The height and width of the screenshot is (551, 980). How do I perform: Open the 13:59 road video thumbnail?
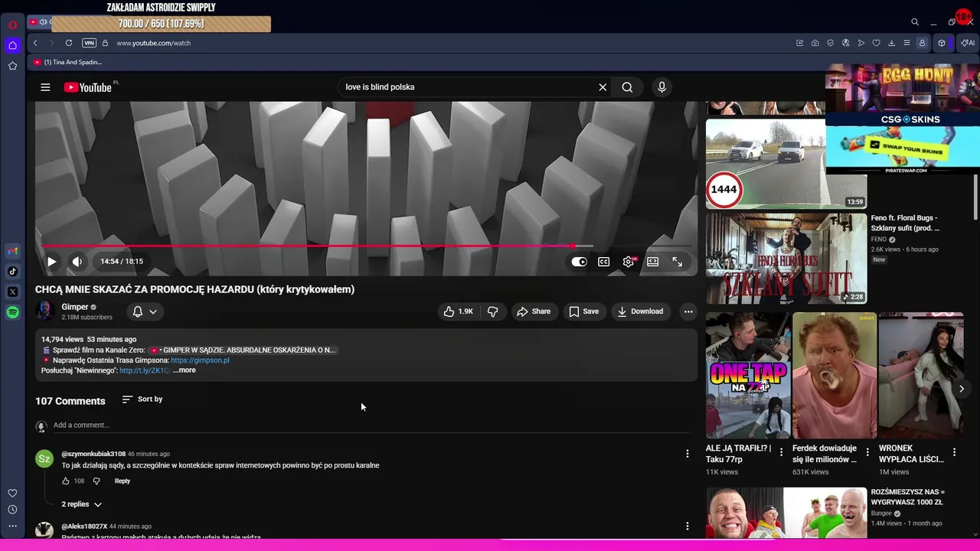(786, 164)
